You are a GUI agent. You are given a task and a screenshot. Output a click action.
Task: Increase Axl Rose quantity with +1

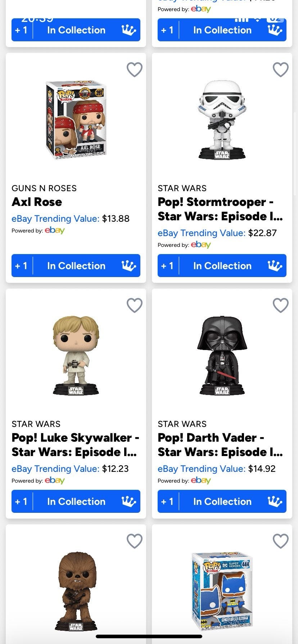point(22,266)
